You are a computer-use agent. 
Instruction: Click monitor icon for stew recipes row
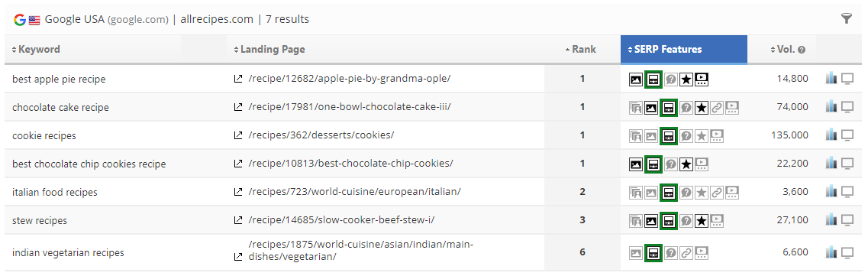click(x=847, y=220)
